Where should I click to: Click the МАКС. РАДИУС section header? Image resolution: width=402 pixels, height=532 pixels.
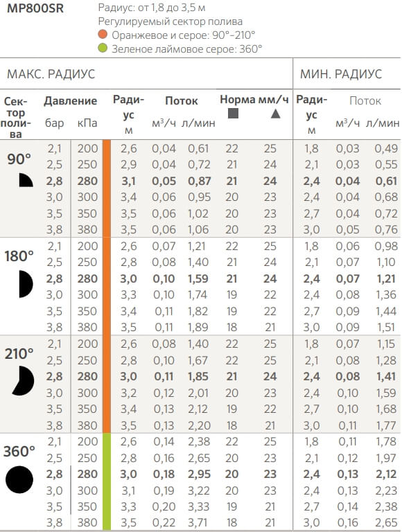coord(51,74)
